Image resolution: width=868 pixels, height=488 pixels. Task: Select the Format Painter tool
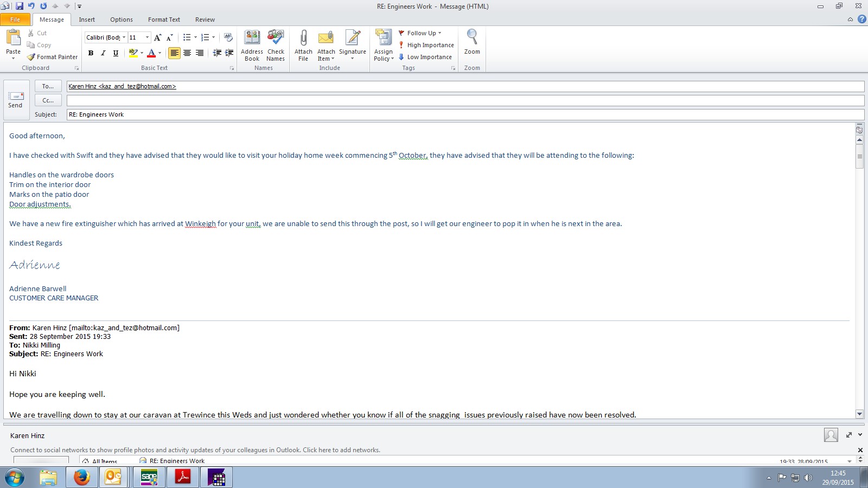point(53,57)
